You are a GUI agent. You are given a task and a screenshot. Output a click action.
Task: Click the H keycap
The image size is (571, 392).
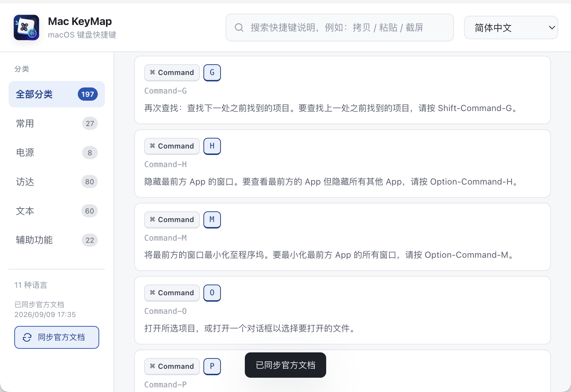[x=212, y=146]
